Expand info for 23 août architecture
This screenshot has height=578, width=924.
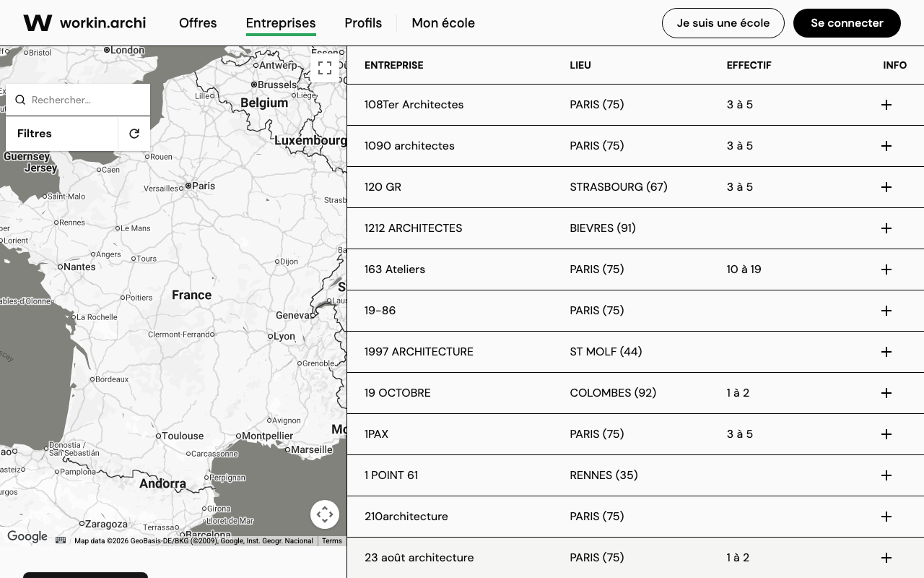tap(886, 558)
